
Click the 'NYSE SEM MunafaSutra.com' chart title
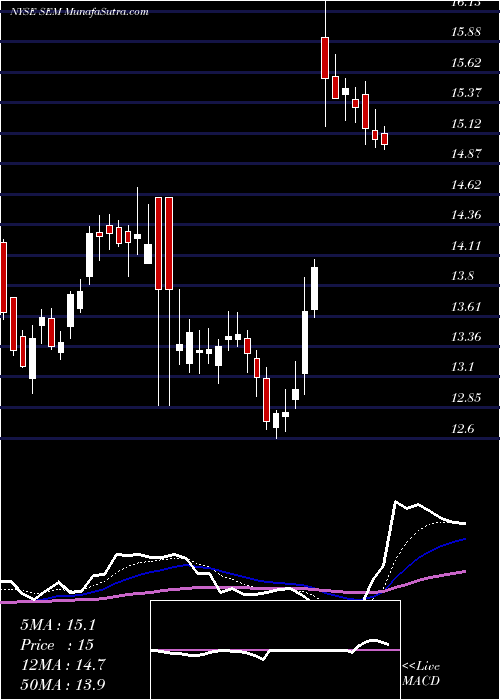tap(79, 12)
